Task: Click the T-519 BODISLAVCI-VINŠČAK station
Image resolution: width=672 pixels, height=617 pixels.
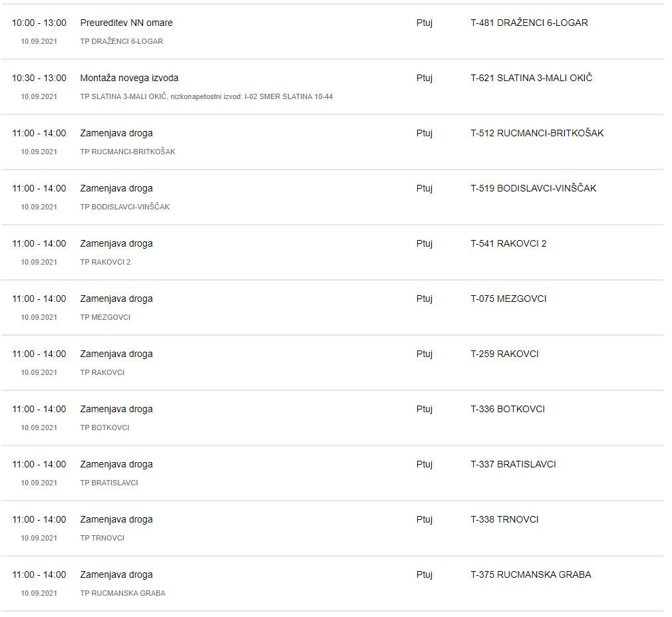Action: click(533, 188)
